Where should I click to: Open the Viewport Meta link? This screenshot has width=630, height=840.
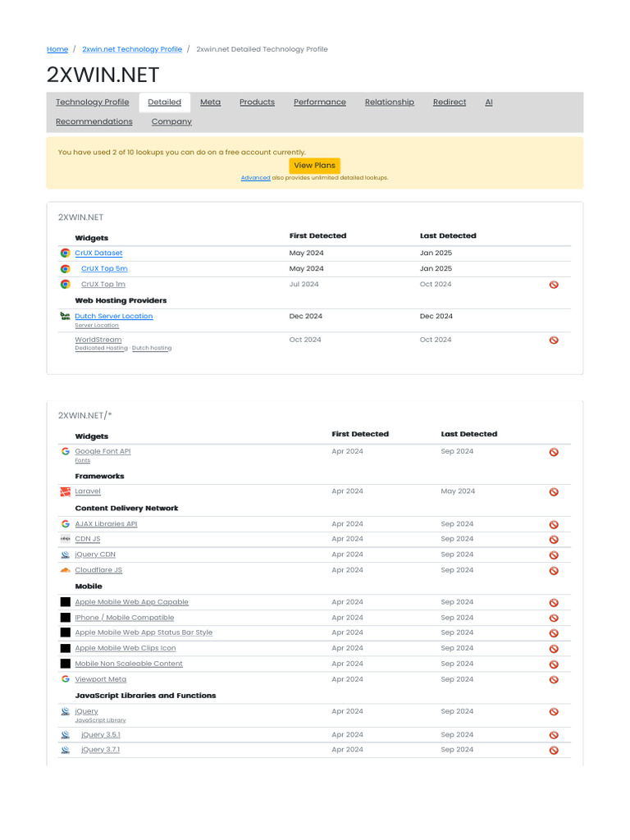point(101,679)
